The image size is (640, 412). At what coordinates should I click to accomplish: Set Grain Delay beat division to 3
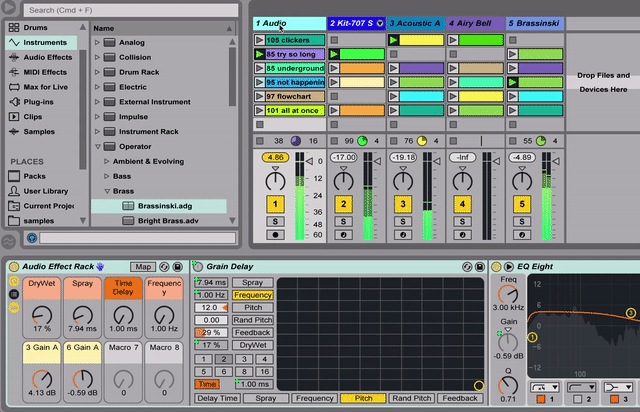(244, 359)
